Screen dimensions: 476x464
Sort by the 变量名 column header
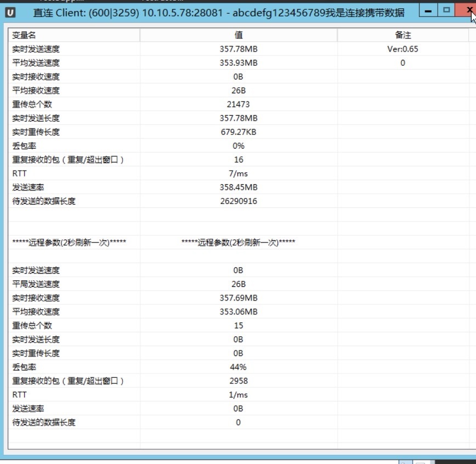point(74,35)
